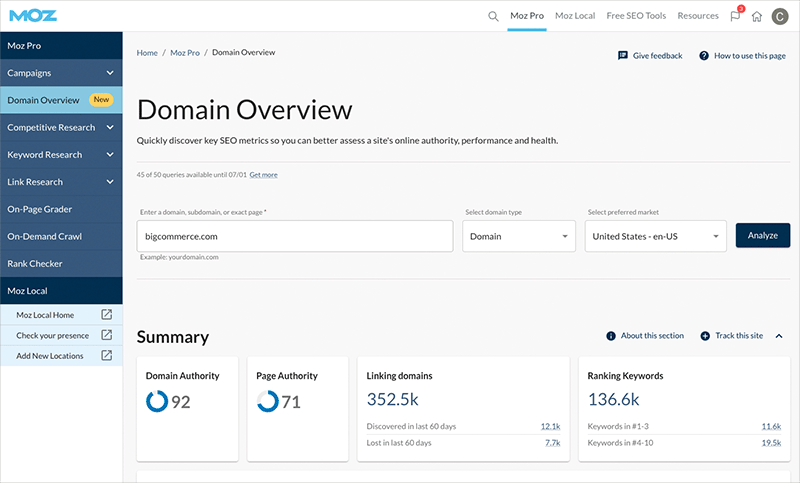Click Add New Locations sidebar link
800x483 pixels.
(49, 356)
